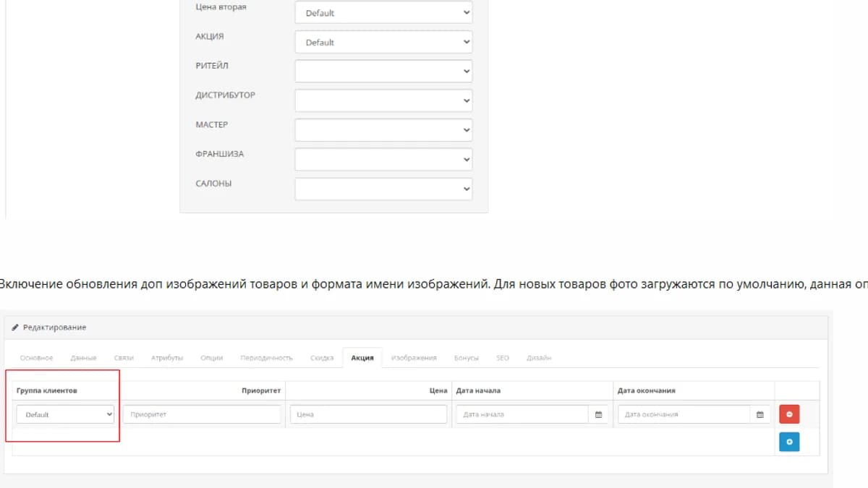Viewport: 868px width, 488px height.
Task: Open the Атрибуты tab
Action: tap(167, 358)
